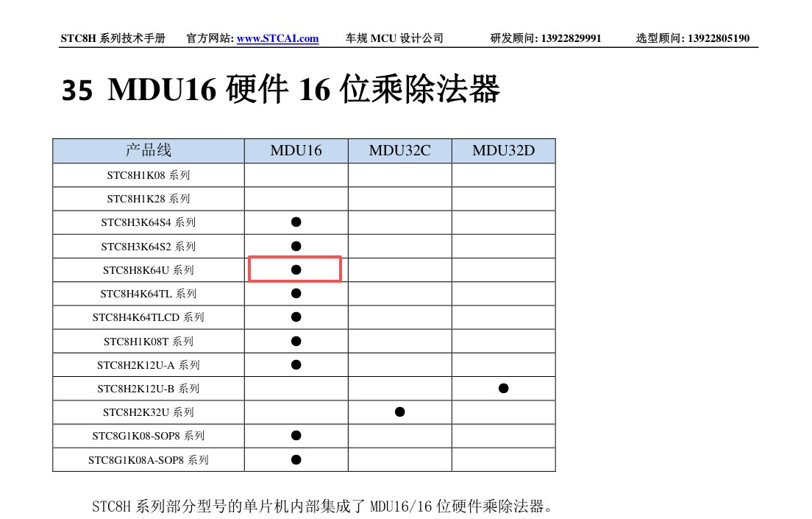Select the STC8H1K08 系列 row label
Viewport: 812px width, 519px height.
(x=149, y=175)
